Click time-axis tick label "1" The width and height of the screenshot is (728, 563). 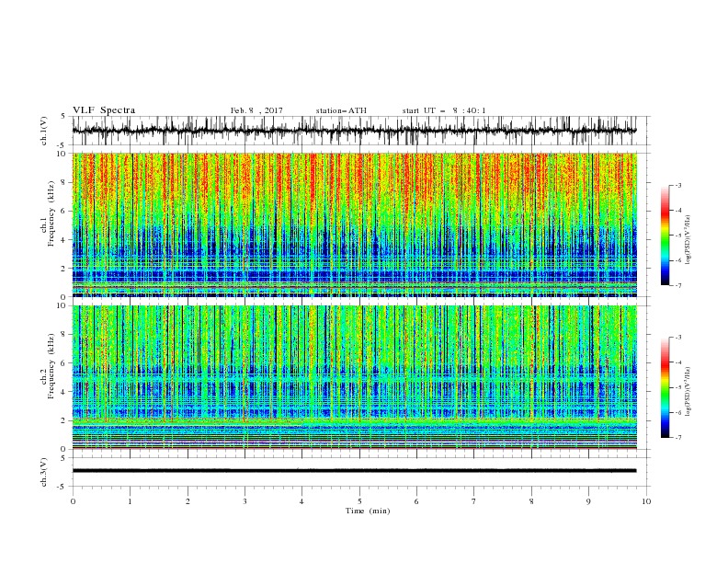point(130,501)
